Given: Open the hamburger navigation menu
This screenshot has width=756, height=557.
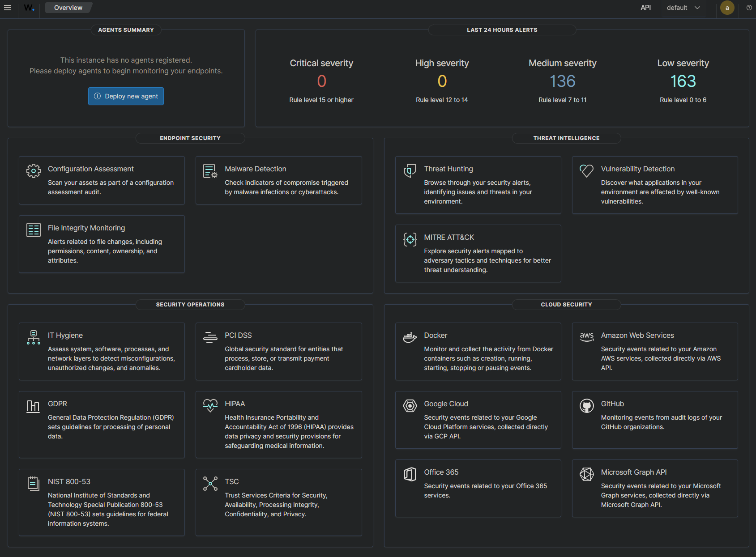Looking at the screenshot, I should [x=8, y=8].
